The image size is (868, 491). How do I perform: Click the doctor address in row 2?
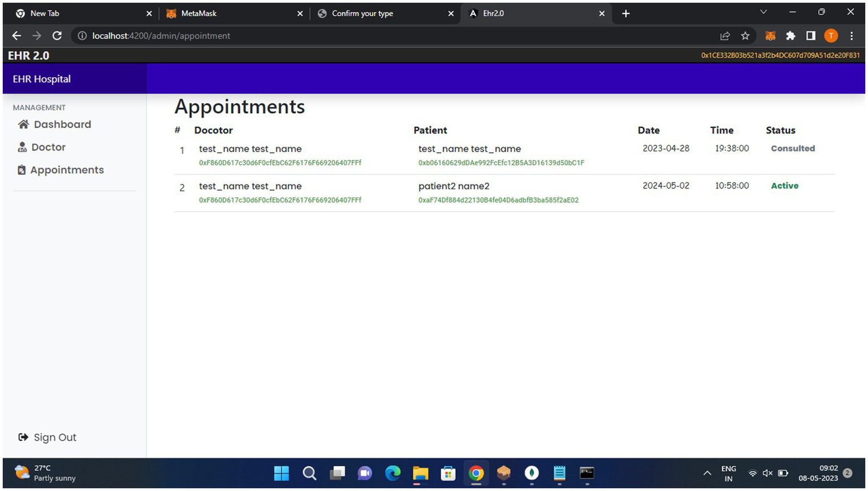[280, 200]
